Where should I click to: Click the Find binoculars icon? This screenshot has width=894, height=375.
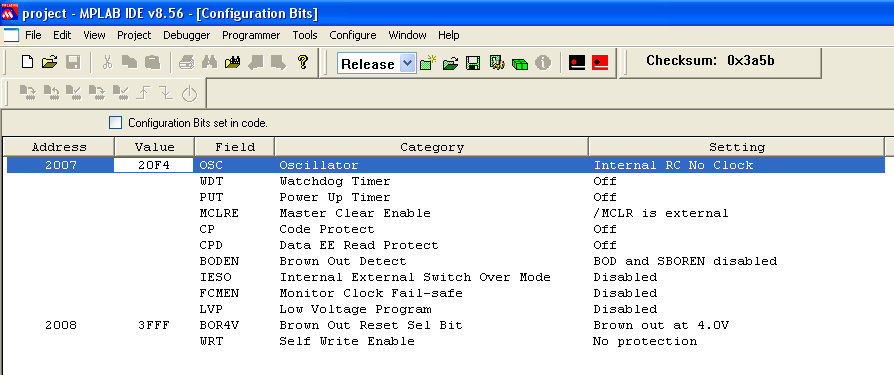click(x=209, y=62)
